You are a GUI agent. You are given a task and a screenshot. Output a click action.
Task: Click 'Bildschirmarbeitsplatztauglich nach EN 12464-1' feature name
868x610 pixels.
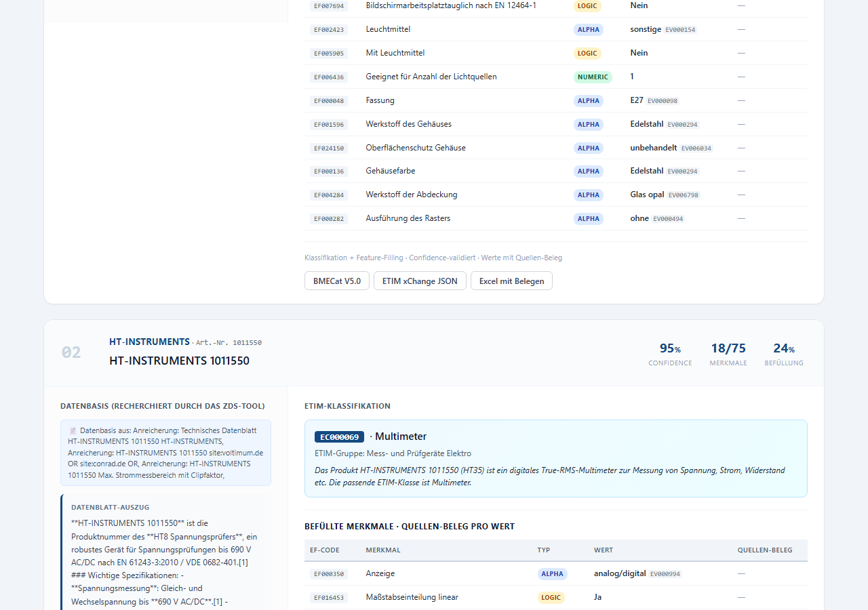click(x=451, y=5)
